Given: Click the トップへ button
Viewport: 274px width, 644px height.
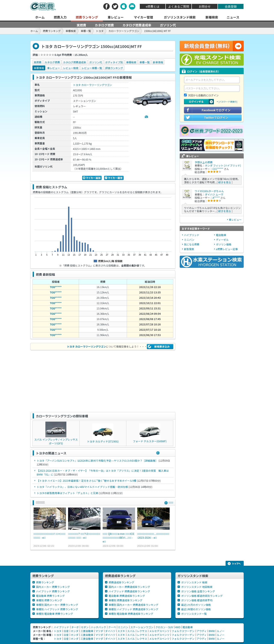Looking at the screenshot, I should pyautogui.click(x=235, y=563).
